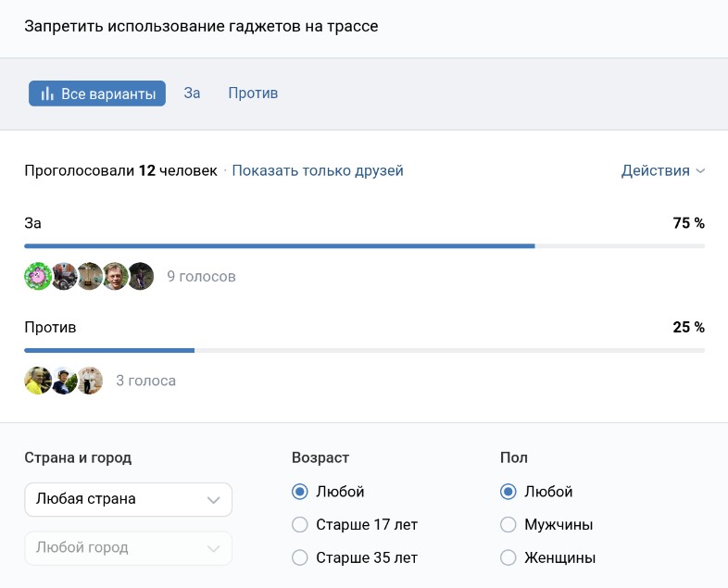Open the fourth voter avatar under За
Screen dimensions: 728x588
(x=115, y=276)
